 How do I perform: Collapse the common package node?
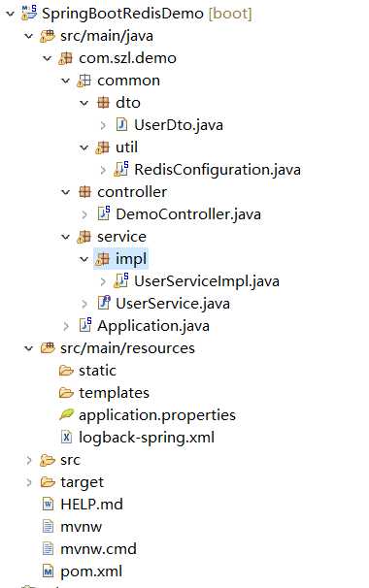pos(66,81)
